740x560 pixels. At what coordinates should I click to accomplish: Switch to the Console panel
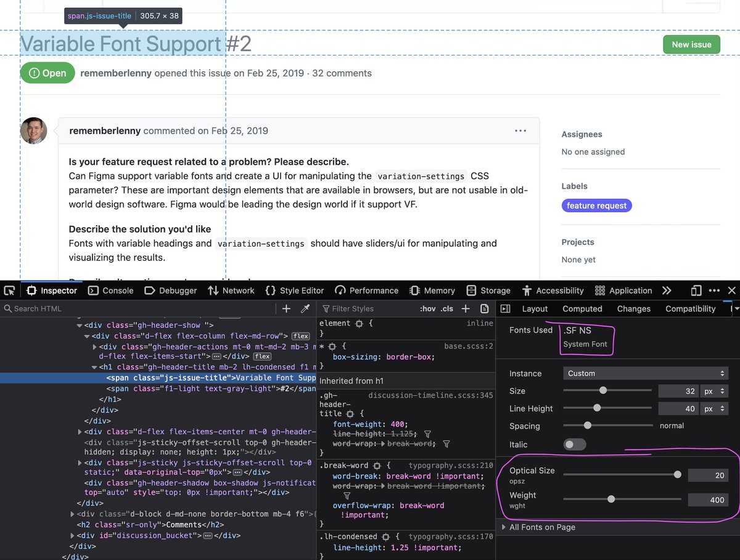[x=111, y=290]
